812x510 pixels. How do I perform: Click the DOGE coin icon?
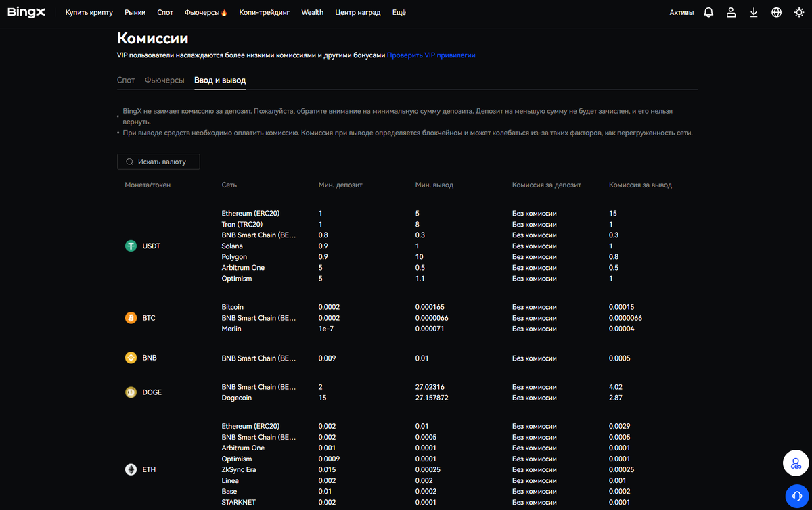[131, 392]
